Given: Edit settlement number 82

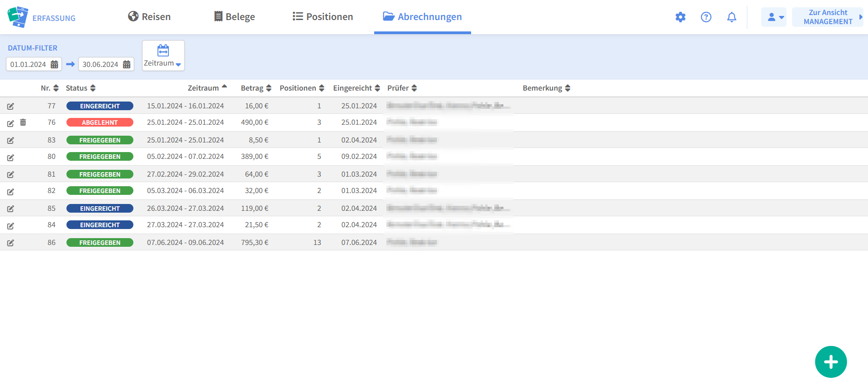Looking at the screenshot, I should click(10, 191).
